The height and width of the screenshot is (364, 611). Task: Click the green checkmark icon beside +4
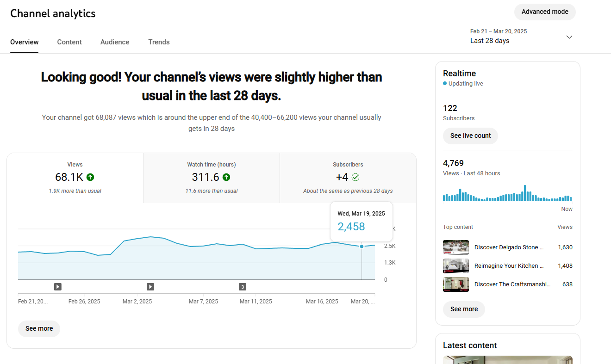point(355,177)
